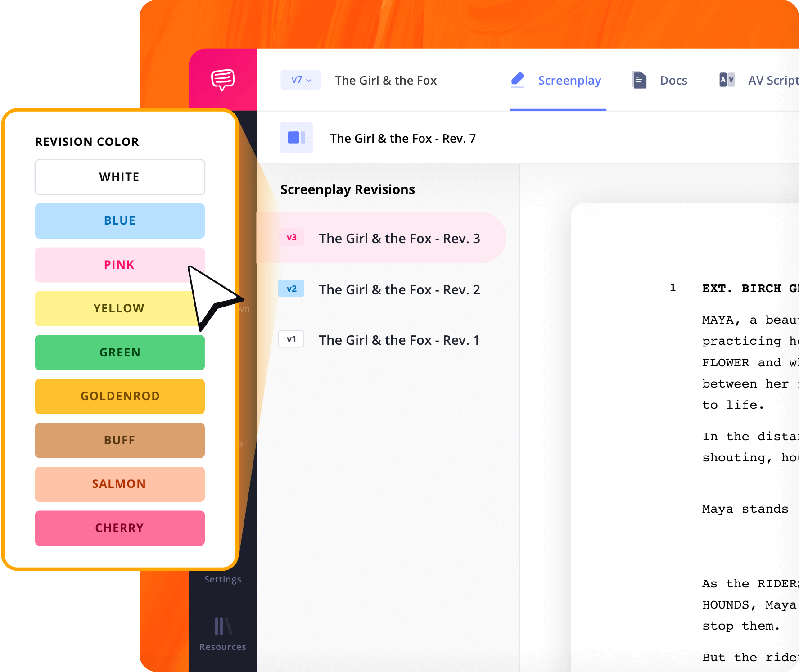
Task: Open the v7 version dropdown
Action: coord(300,80)
